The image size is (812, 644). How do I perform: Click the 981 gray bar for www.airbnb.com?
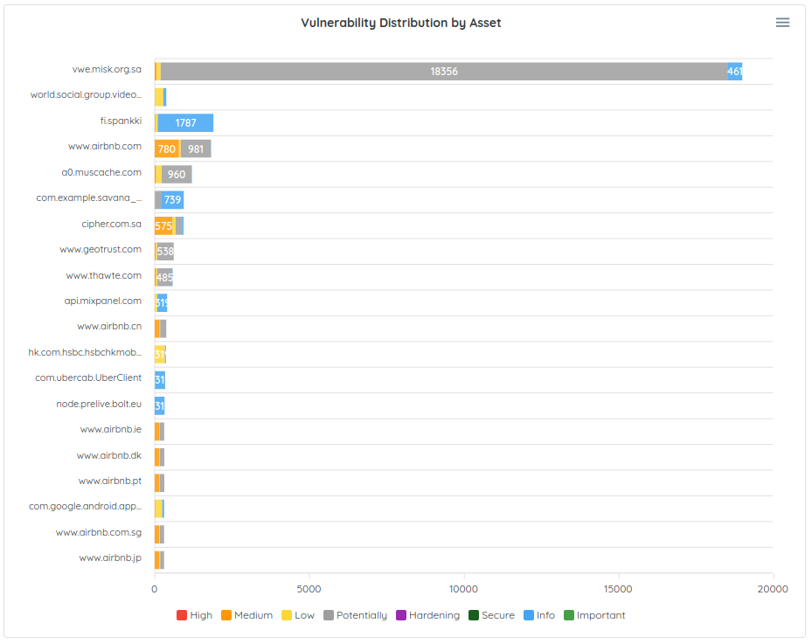196,149
